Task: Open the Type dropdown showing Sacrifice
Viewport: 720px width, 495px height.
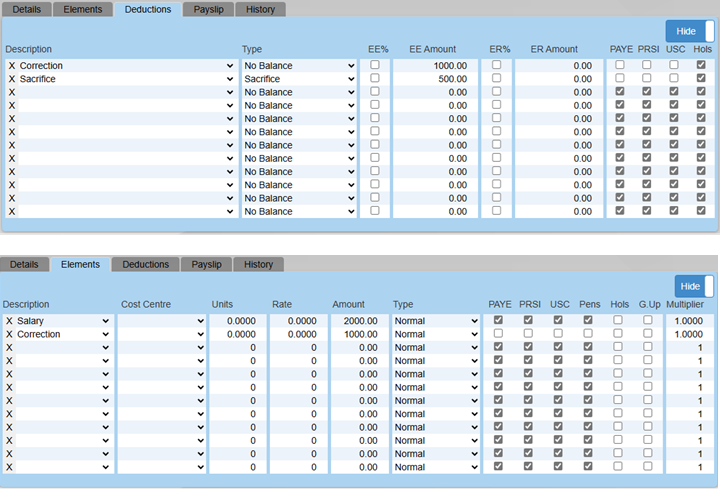Action: (x=299, y=79)
